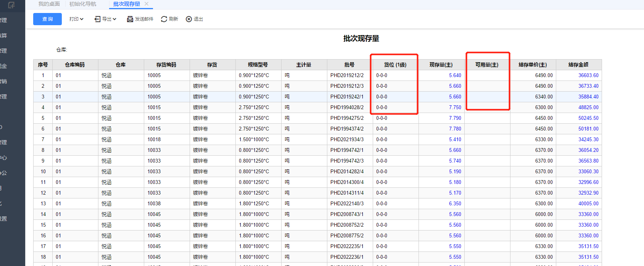Click 货位 (1级) column header
The image size is (644, 266).
pos(396,65)
